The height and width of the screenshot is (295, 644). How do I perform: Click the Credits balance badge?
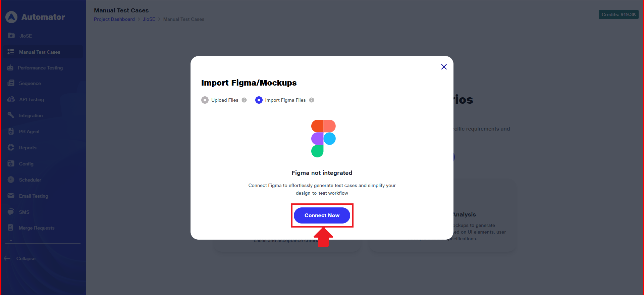(x=619, y=14)
